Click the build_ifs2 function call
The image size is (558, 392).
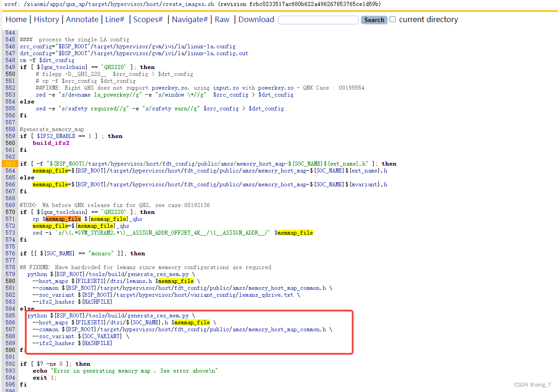click(x=51, y=143)
